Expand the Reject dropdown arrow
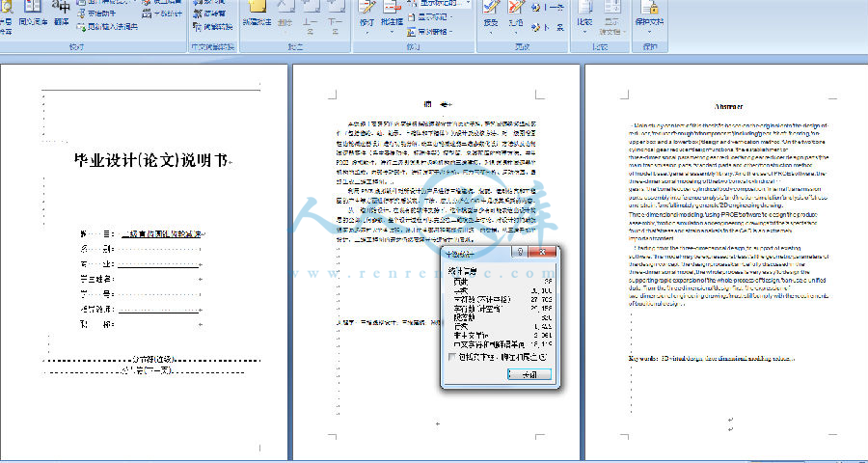Screen dimensions: 868x463 516,33
